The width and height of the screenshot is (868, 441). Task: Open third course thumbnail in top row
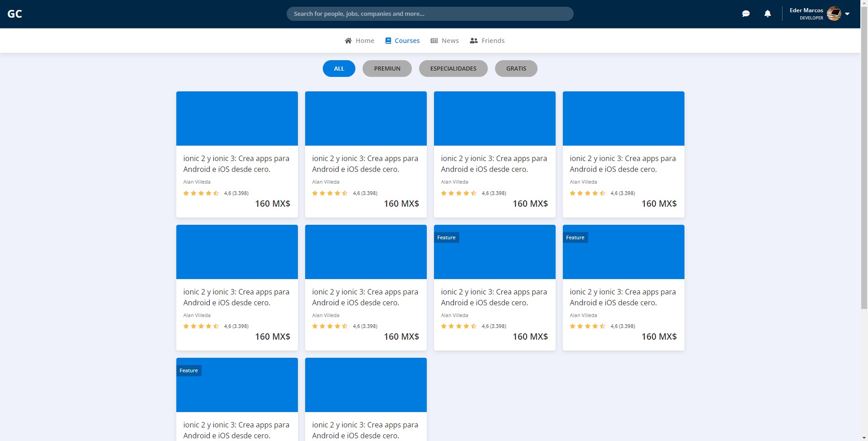click(495, 119)
